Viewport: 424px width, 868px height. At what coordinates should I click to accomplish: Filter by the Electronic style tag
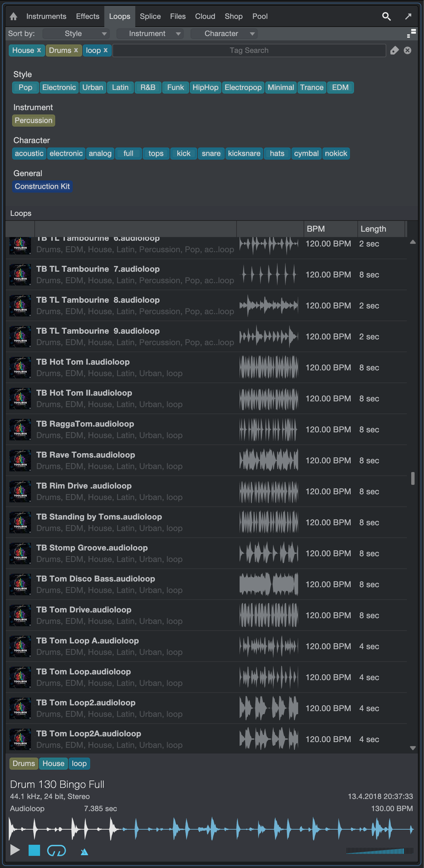[x=59, y=87]
